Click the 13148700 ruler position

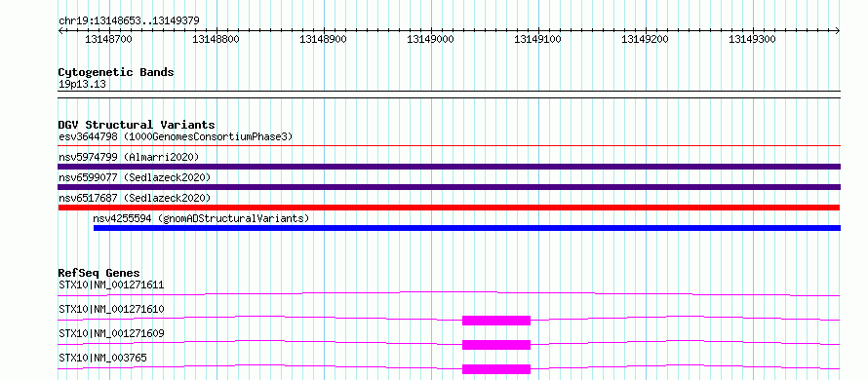pos(108,39)
